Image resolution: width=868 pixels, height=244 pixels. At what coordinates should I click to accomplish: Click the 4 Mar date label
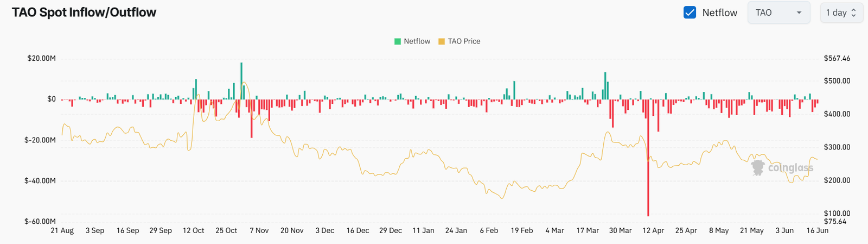pyautogui.click(x=554, y=230)
